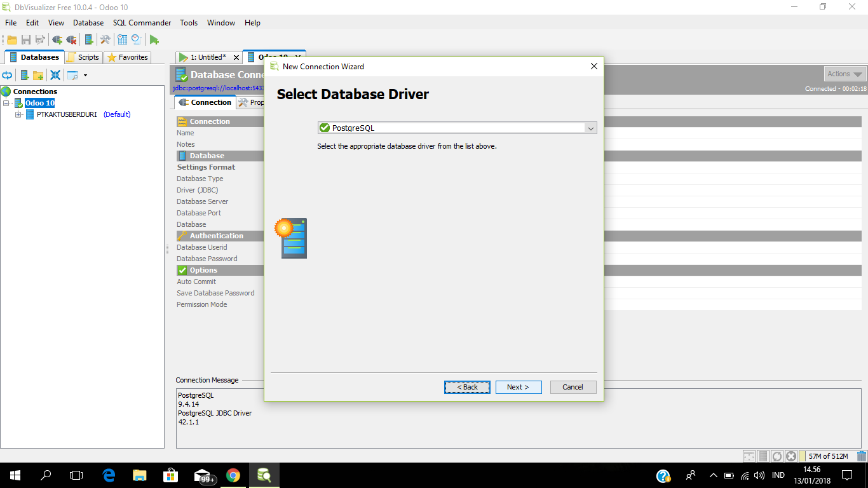Open Task View on the taskbar
Image resolution: width=868 pixels, height=488 pixels.
point(76,475)
